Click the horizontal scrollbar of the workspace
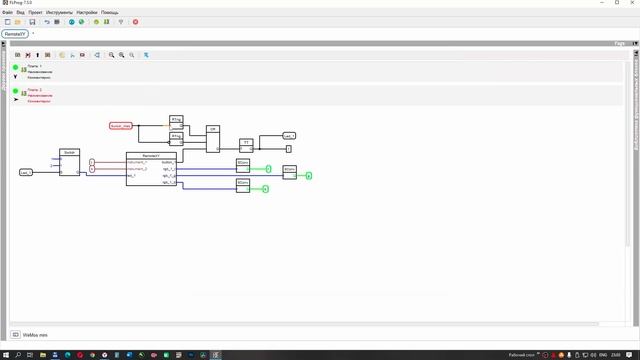 [x=304, y=324]
